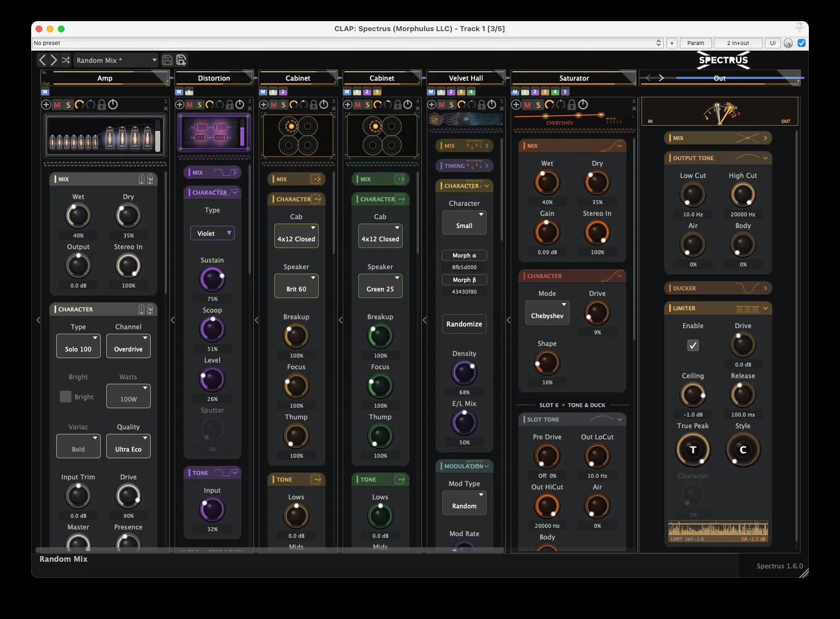Select the Saturator slot tab
This screenshot has height=619, width=840.
[574, 78]
